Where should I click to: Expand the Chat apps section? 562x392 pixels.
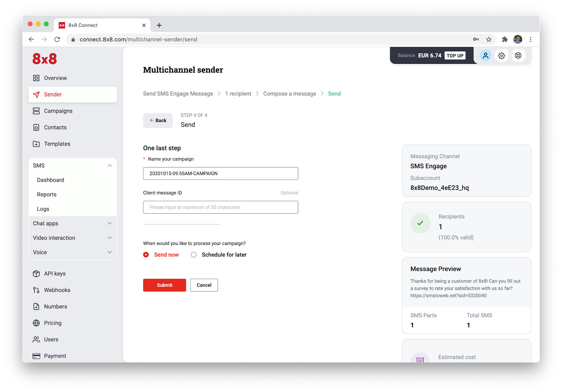click(x=73, y=224)
